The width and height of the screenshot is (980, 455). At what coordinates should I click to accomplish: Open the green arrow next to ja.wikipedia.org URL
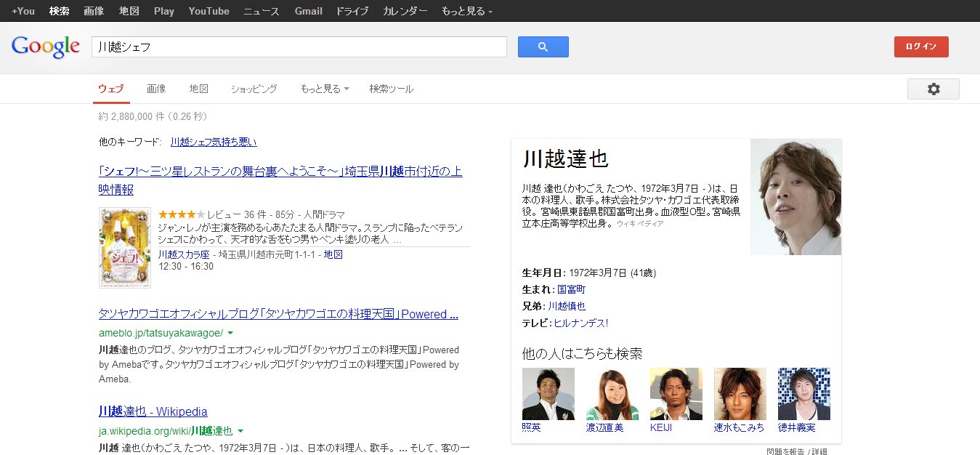(x=240, y=430)
